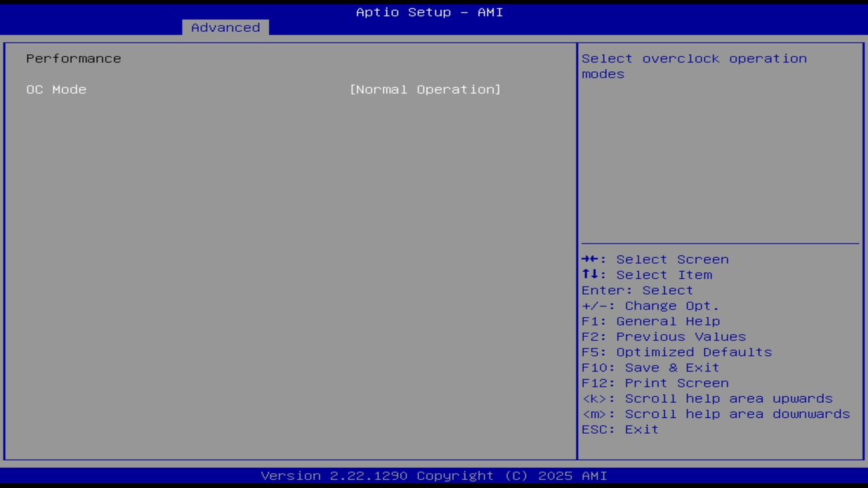Select F5: Optimized Defaults option

[x=676, y=352]
